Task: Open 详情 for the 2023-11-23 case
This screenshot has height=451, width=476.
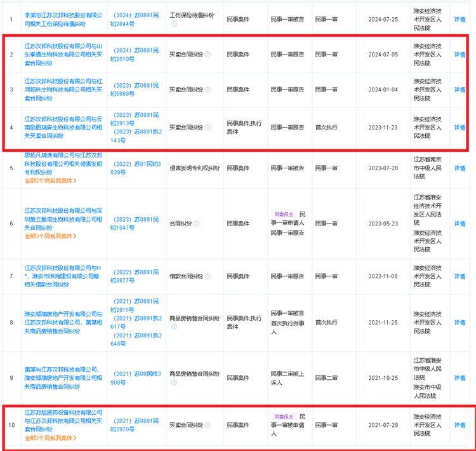Action: [x=459, y=128]
